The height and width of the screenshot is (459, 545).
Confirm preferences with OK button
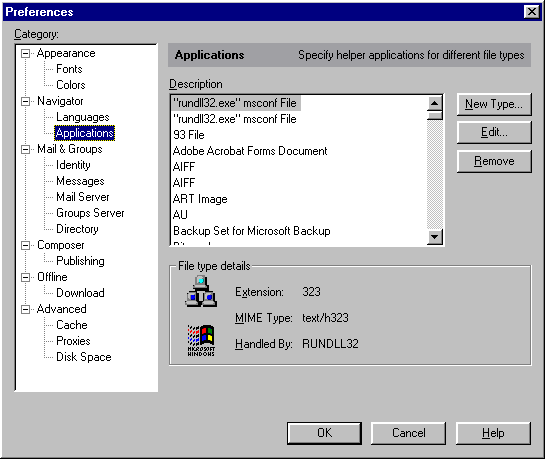click(324, 433)
